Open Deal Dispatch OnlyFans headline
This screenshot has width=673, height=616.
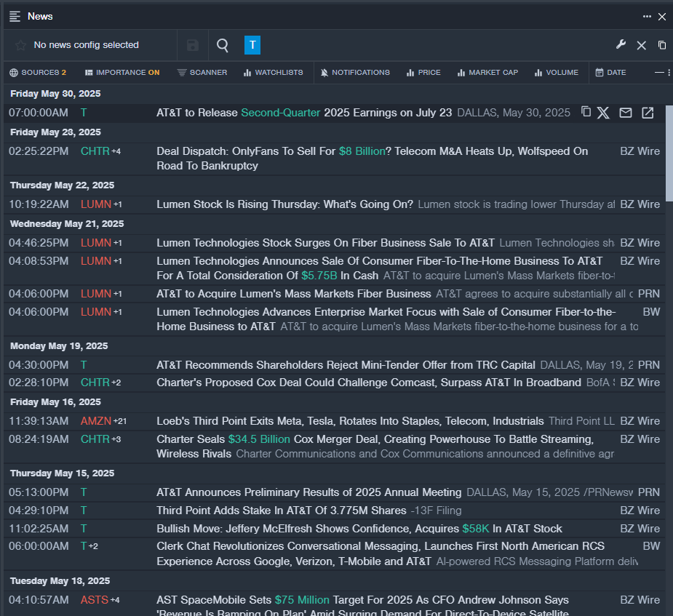tap(372, 159)
